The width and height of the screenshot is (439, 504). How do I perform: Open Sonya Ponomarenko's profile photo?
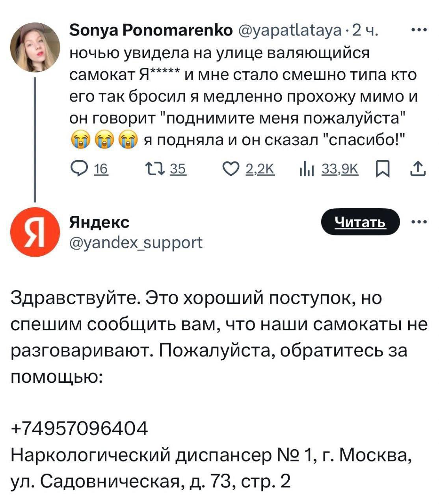coord(35,47)
